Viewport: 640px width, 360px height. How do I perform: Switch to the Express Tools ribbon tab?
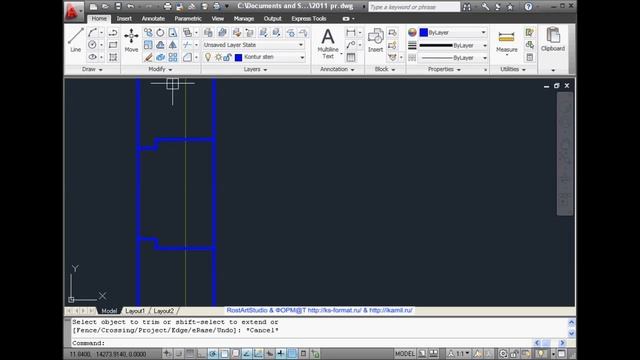tap(309, 19)
